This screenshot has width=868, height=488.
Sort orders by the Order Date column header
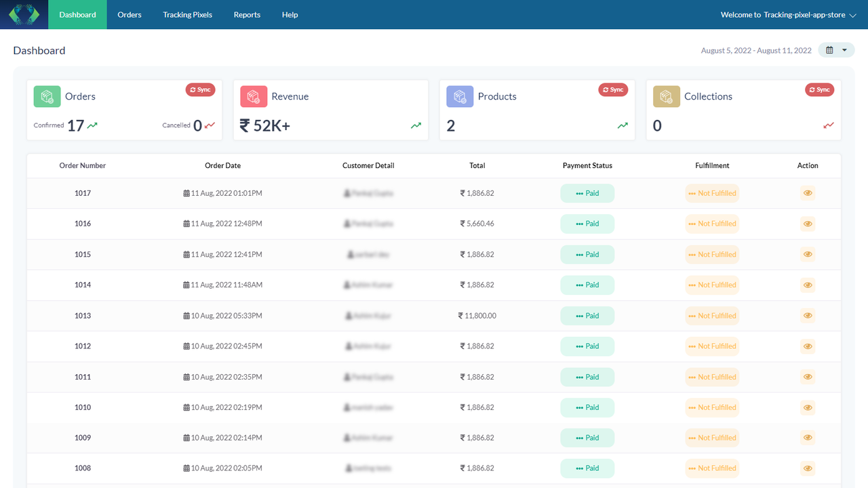click(222, 165)
